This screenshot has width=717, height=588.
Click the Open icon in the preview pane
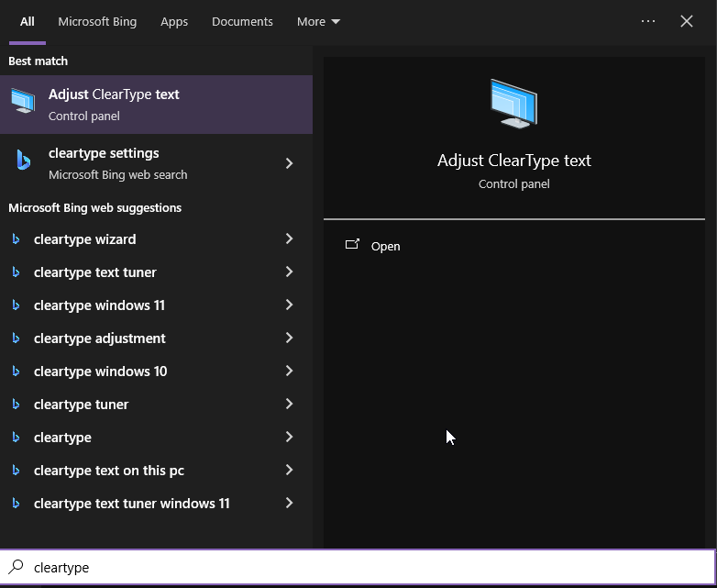pos(352,245)
